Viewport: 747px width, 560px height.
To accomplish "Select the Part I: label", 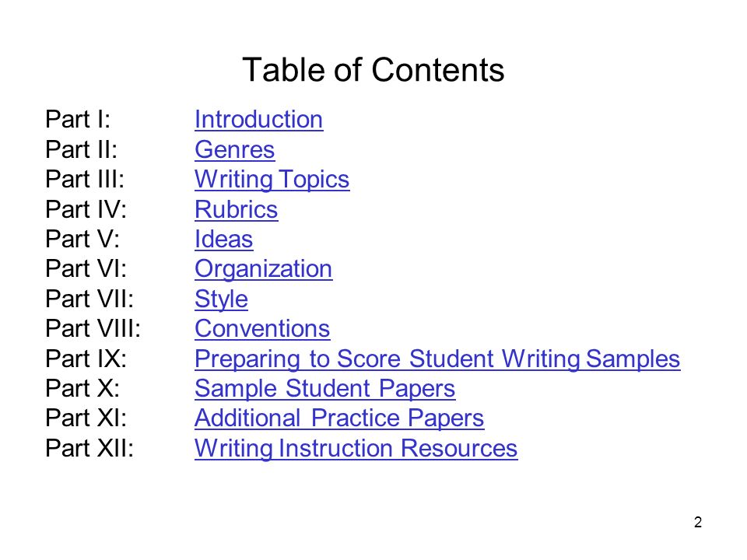I will tap(78, 119).
